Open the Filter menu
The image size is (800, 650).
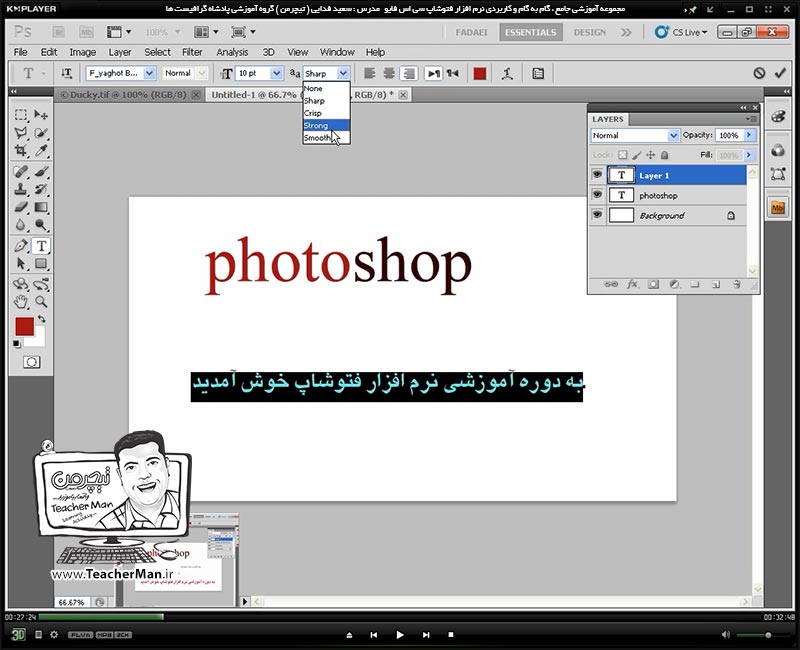pos(192,52)
